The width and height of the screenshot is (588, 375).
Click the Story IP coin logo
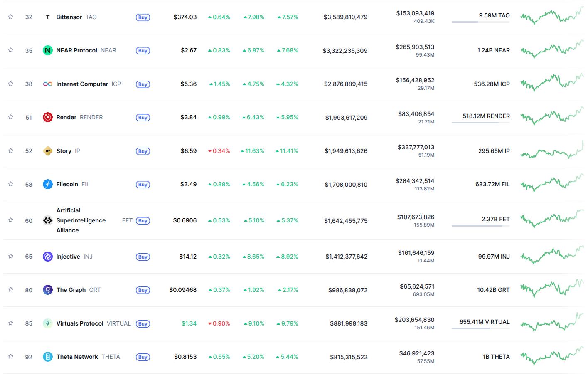[x=48, y=151]
